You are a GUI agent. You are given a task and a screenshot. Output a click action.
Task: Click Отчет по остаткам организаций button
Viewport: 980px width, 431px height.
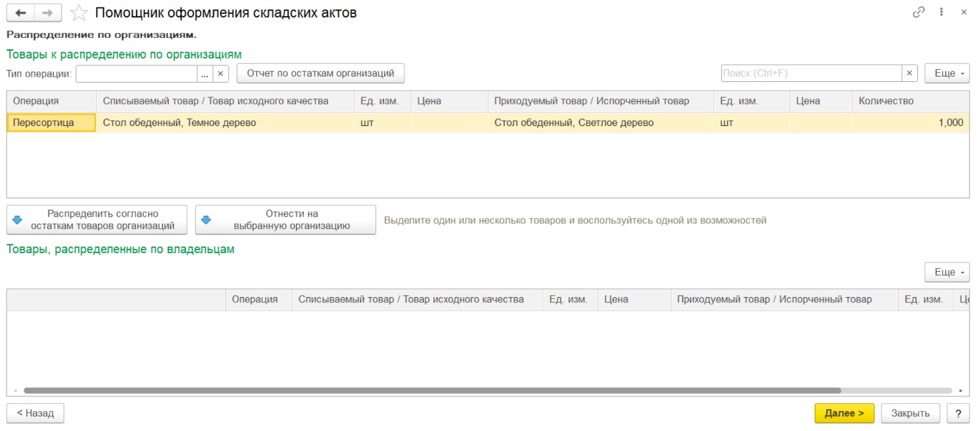pos(321,73)
